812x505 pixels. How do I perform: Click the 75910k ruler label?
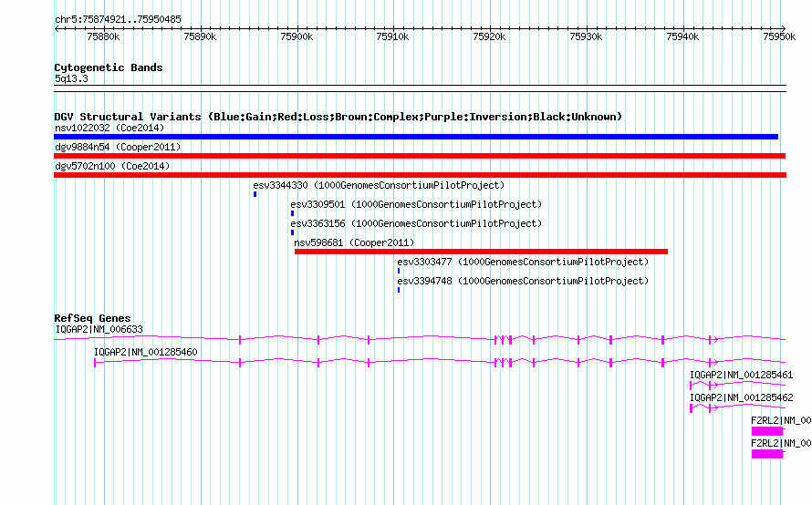tap(392, 36)
